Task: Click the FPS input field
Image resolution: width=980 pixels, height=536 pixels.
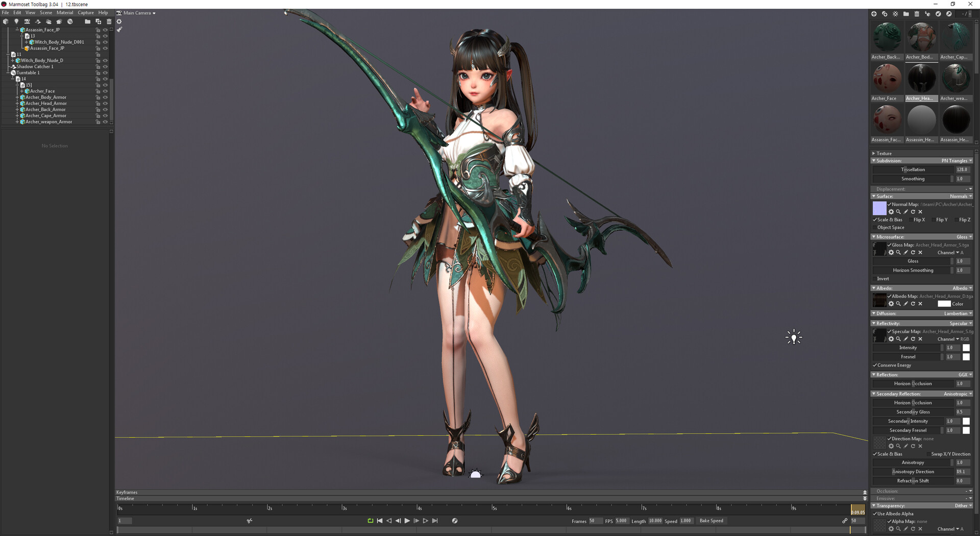Action: [x=621, y=521]
